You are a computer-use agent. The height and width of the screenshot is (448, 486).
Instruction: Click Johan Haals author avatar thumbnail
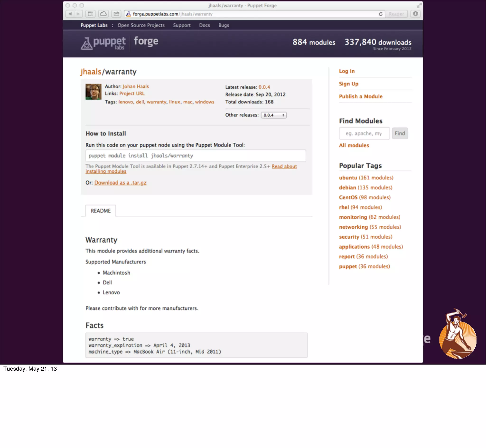93,92
